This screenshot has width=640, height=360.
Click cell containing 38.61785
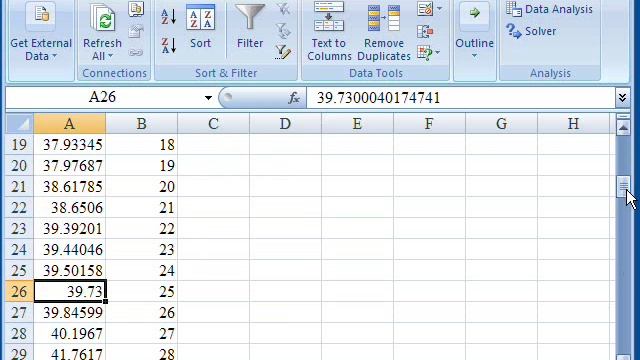(70, 187)
